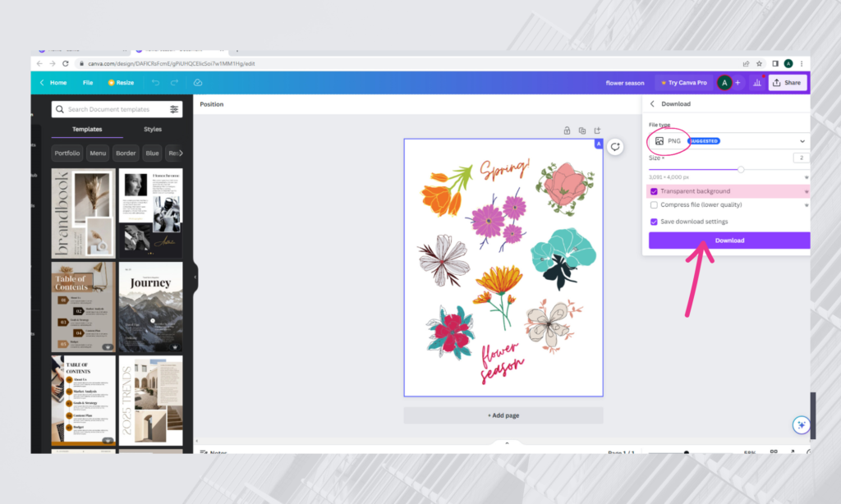Check Compress file (lower quality) box
The width and height of the screenshot is (841, 504).
(654, 205)
